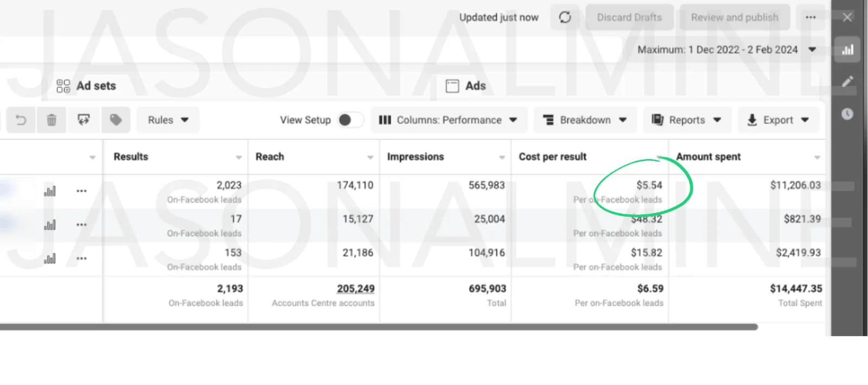This screenshot has width=868, height=385.
Task: Open Impressions column header arrow menu
Action: pos(502,157)
